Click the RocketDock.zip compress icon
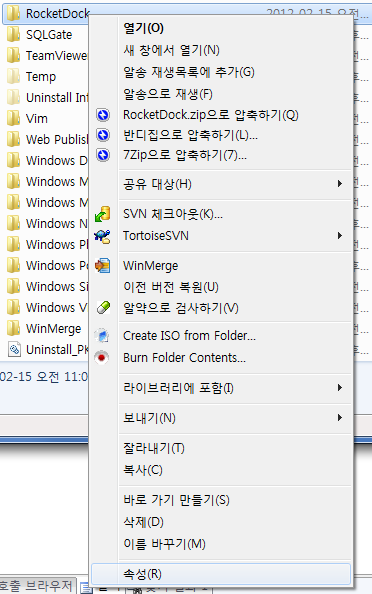The image size is (372, 594). point(103,115)
